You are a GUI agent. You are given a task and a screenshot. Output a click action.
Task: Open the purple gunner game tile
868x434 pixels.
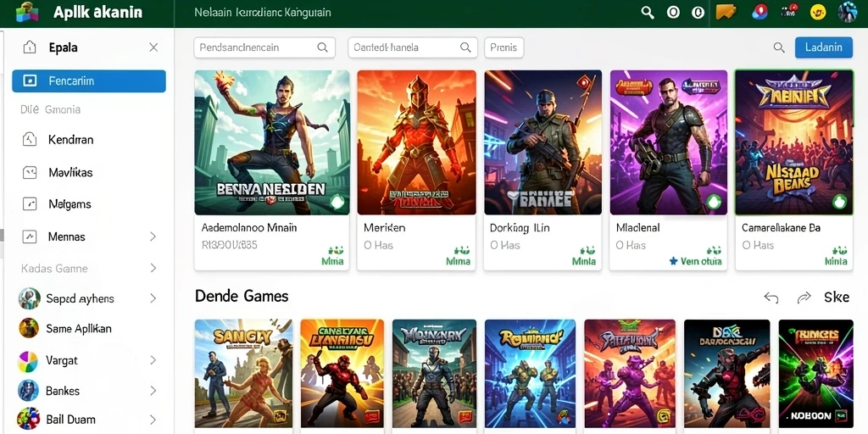click(x=630, y=373)
